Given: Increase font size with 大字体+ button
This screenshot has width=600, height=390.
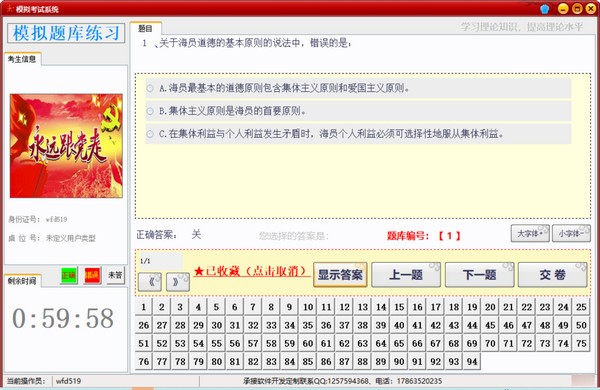Looking at the screenshot, I should point(530,233).
